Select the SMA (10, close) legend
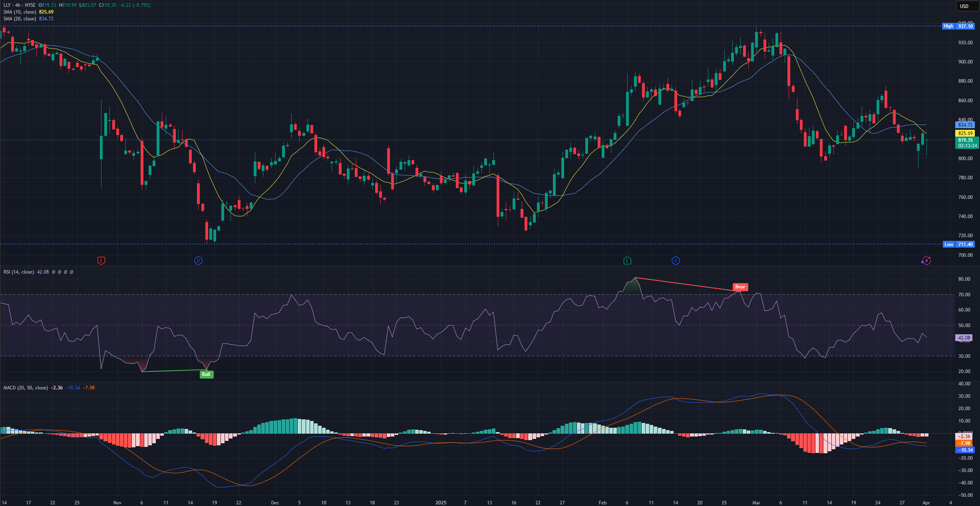Screen dimensions: 980x506 pos(20,12)
